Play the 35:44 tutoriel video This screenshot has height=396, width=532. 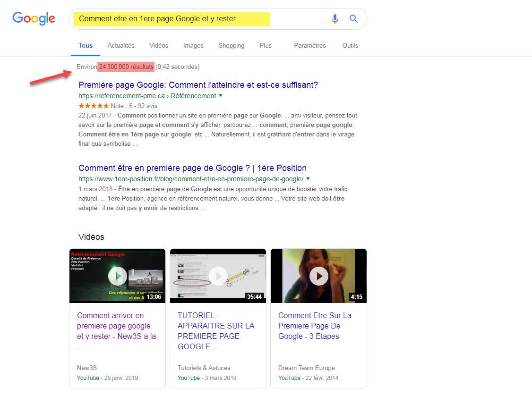218,276
